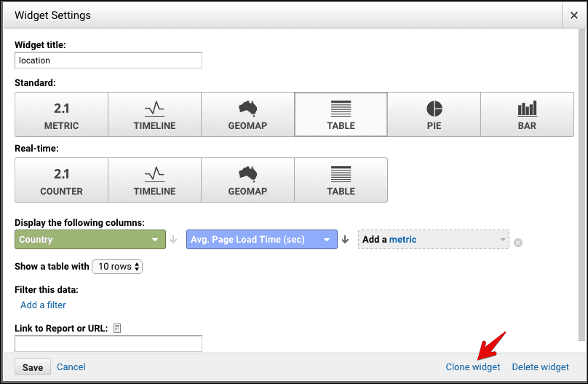Pick the real-time Table widget type
Viewport: 588px width, 384px height.
tap(341, 180)
